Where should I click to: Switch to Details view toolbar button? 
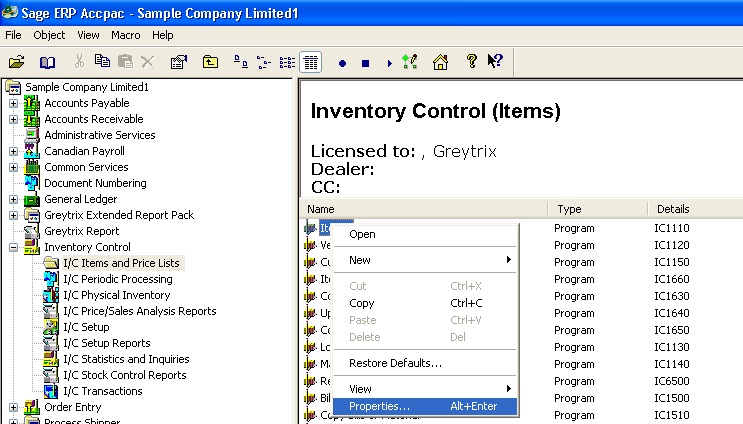pyautogui.click(x=311, y=62)
